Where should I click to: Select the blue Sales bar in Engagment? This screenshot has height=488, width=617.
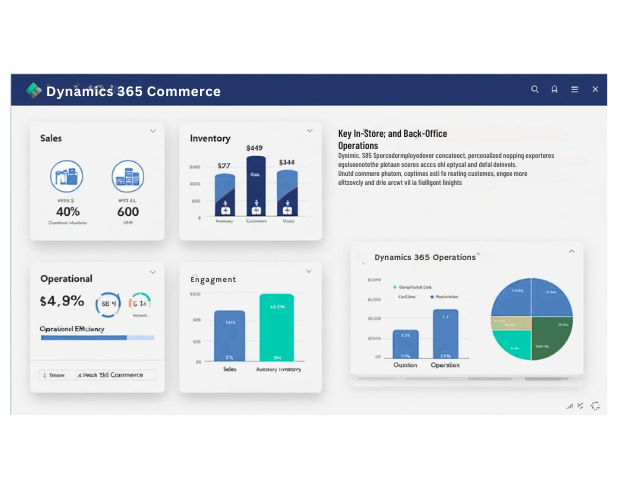[229, 336]
